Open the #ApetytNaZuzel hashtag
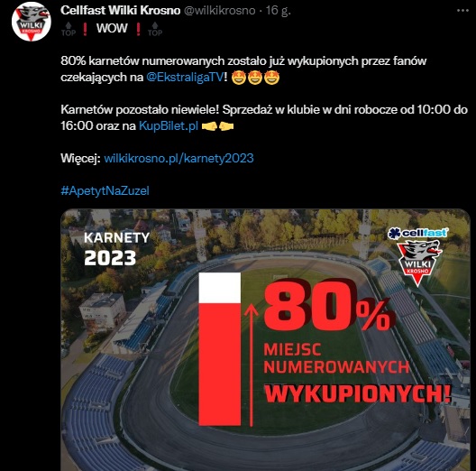Viewport: 476px width, 471px height. [105, 190]
